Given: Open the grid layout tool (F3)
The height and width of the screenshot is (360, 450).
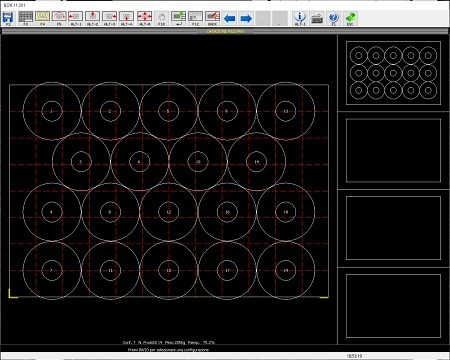Looking at the screenshot, I should 25,18.
